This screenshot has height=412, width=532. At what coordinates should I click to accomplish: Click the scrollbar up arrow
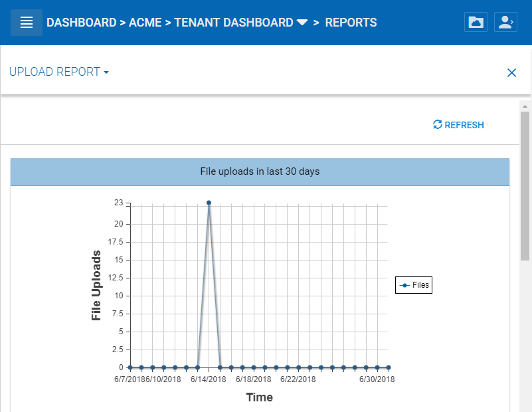pyautogui.click(x=525, y=106)
